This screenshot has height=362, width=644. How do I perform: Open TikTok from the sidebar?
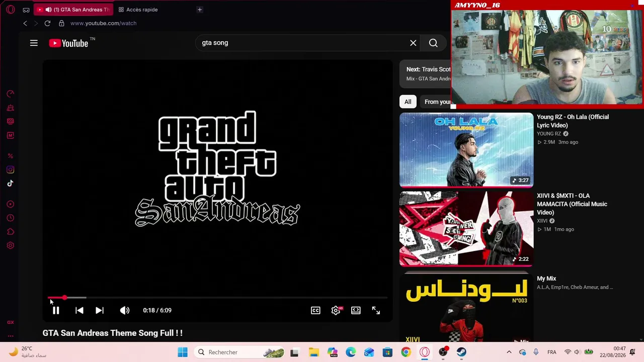click(x=10, y=184)
